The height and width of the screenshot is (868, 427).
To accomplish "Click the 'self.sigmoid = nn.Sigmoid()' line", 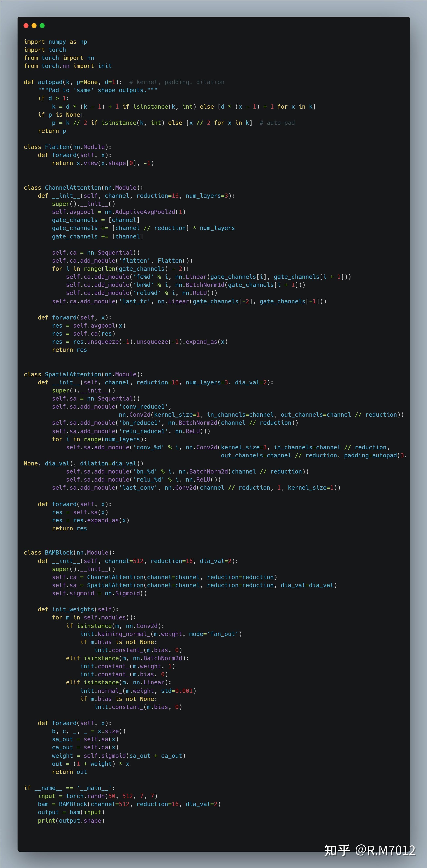I will (99, 593).
